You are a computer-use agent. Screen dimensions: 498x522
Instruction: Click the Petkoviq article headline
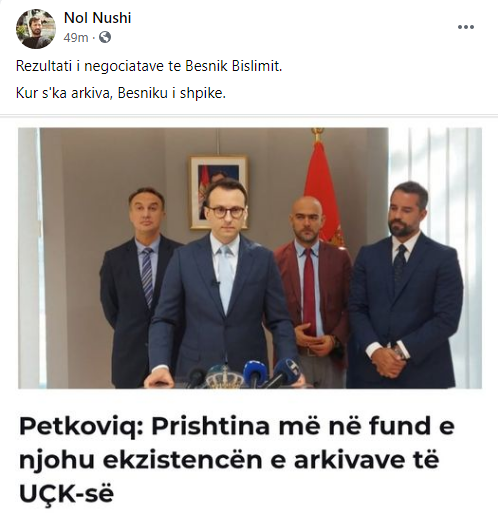[237, 459]
